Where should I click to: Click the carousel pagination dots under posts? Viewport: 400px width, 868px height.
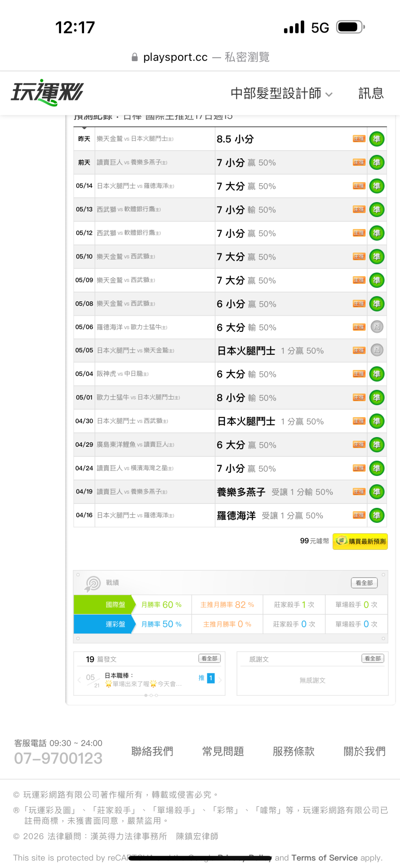click(151, 695)
